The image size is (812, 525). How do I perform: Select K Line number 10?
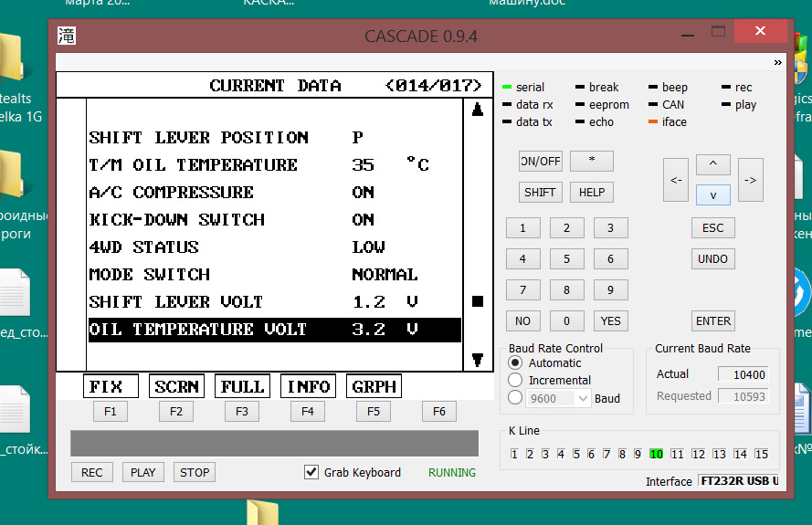pos(656,454)
